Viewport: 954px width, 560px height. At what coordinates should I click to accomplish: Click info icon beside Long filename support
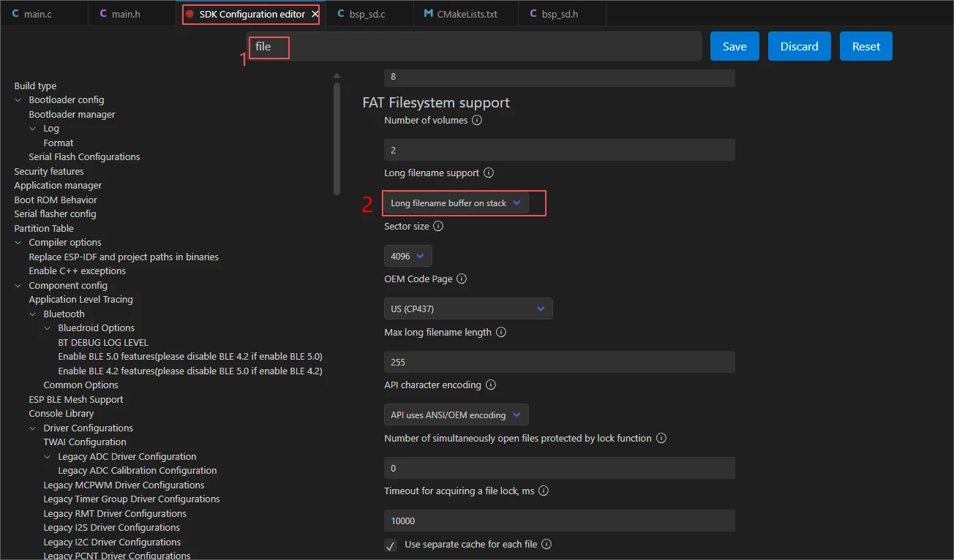pos(489,173)
